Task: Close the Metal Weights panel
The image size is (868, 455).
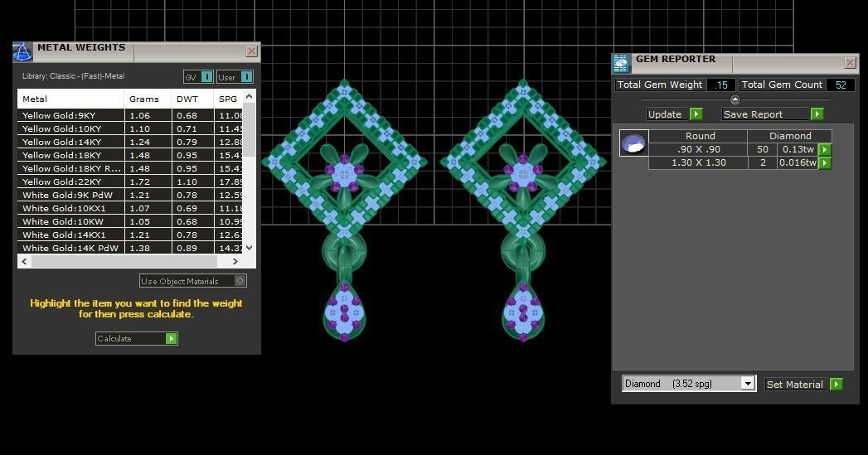Action: coord(251,51)
